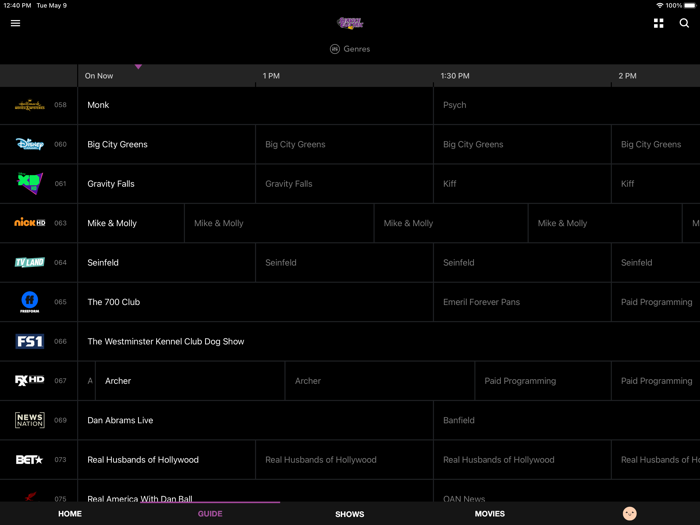Jump to the 2 PM time header
700x525 pixels.
point(627,76)
